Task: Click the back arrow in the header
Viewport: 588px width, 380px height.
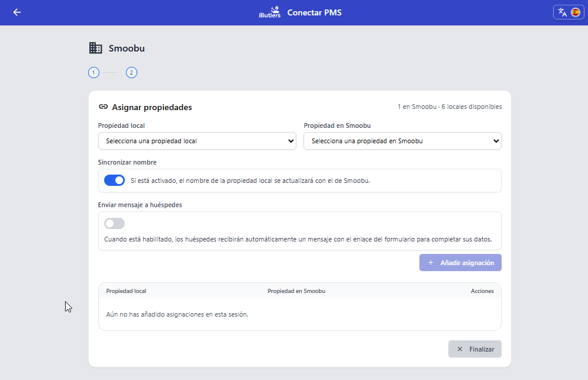Action: pyautogui.click(x=17, y=12)
